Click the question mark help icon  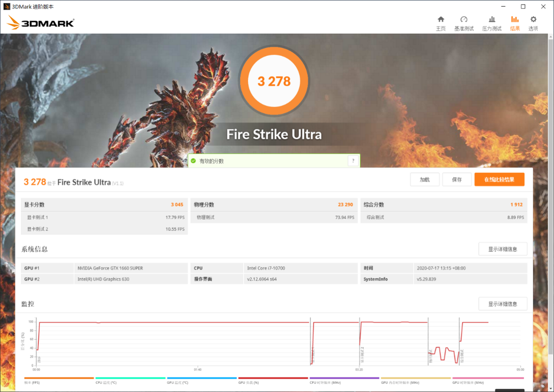[353, 161]
